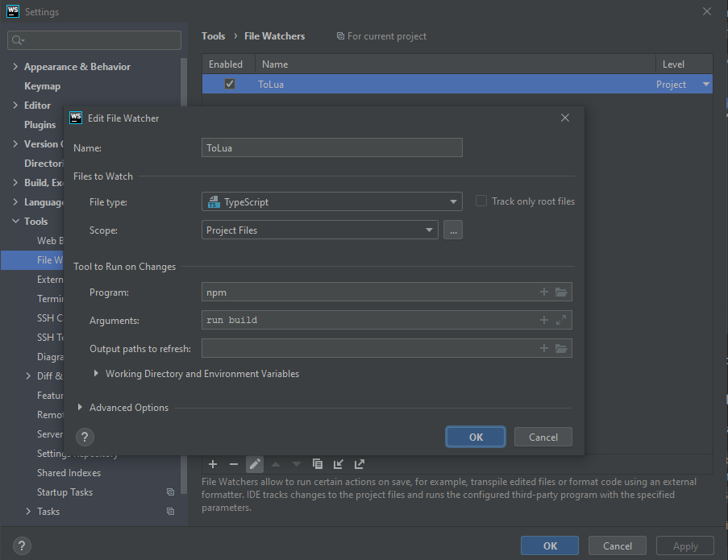The image size is (728, 560).
Task: Close the Edit File Watcher dialog
Action: coord(565,118)
